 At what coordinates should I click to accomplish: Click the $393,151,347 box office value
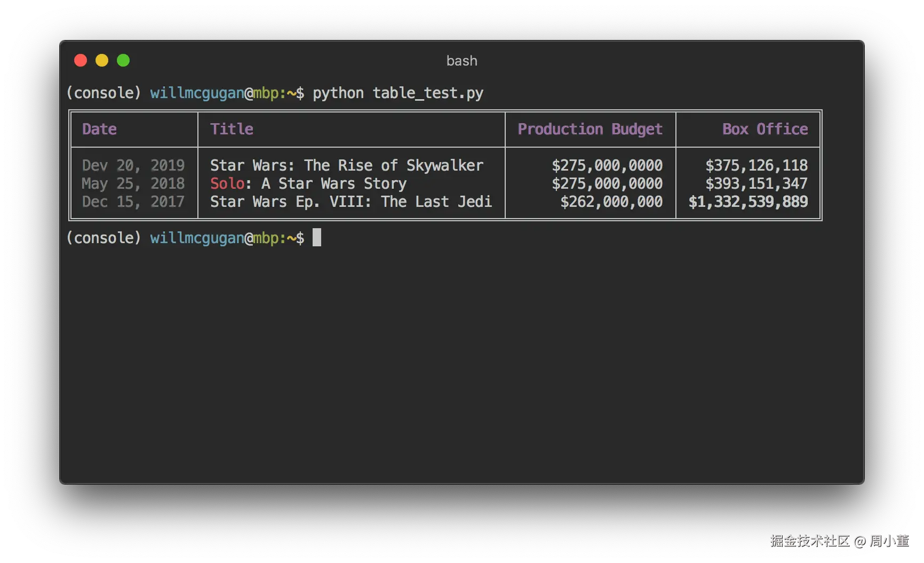pyautogui.click(x=756, y=183)
